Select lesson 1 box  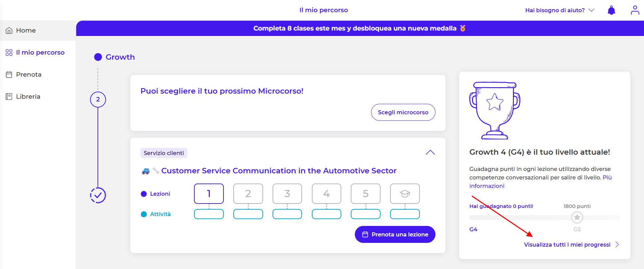(x=209, y=194)
